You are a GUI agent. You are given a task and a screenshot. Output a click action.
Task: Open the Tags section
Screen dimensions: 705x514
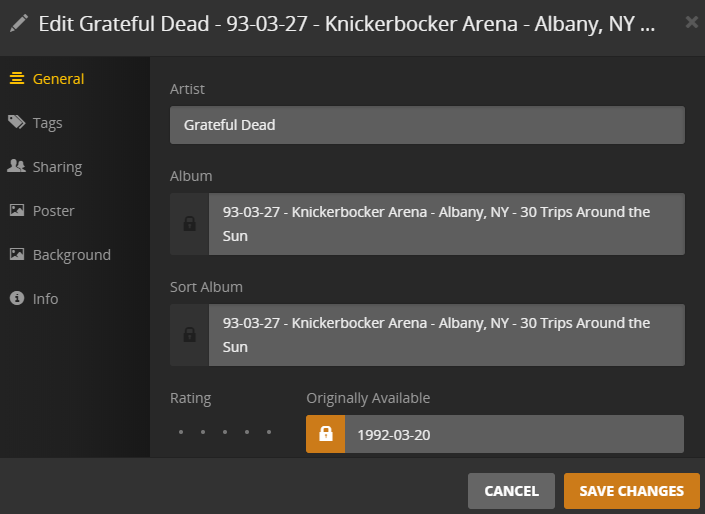47,123
